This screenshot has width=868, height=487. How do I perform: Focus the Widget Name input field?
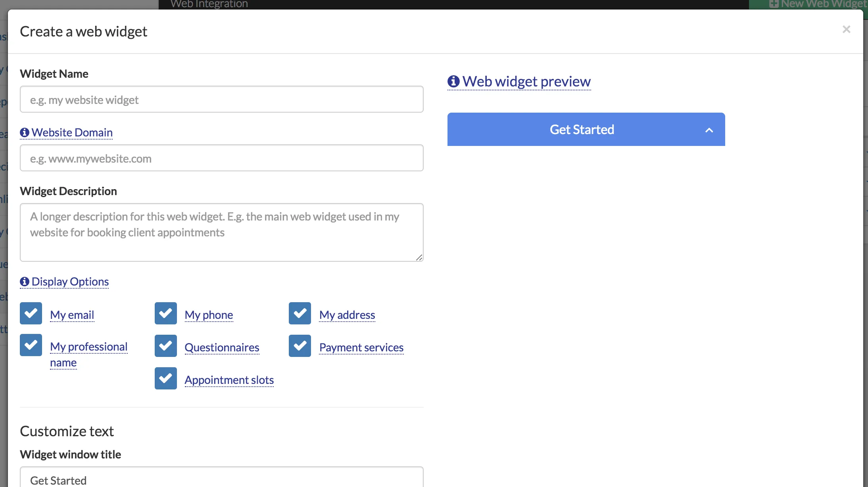pyautogui.click(x=221, y=99)
